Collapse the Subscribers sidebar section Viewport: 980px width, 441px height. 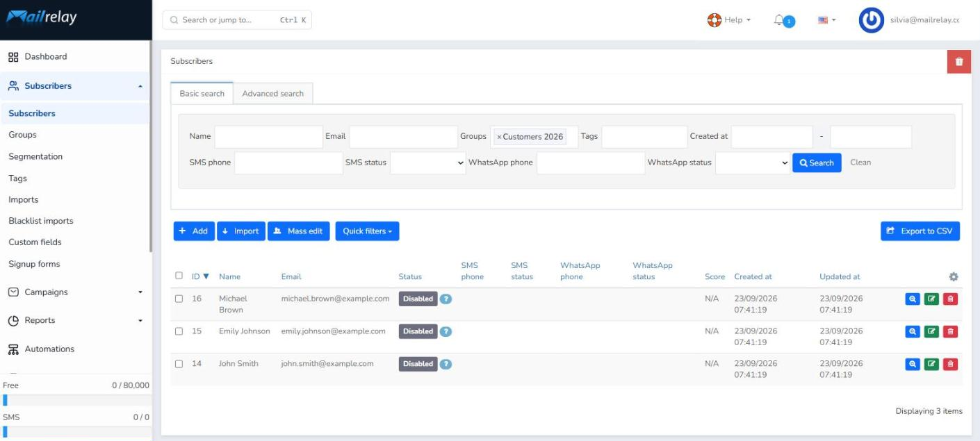tap(75, 86)
